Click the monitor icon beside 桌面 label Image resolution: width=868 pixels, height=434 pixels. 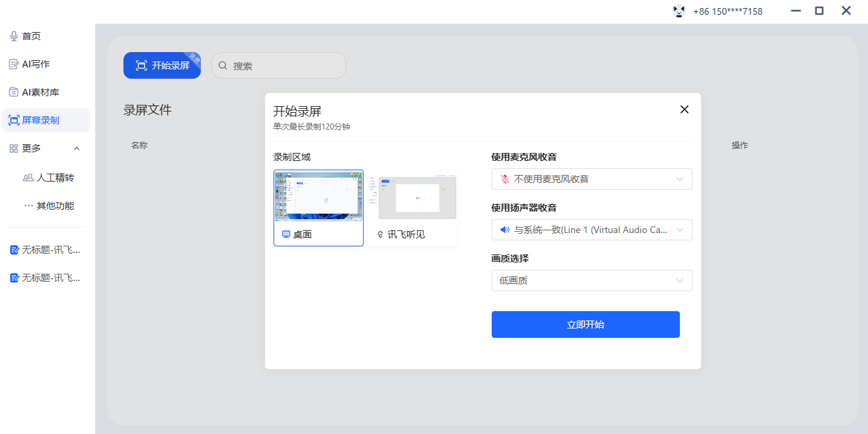click(286, 234)
